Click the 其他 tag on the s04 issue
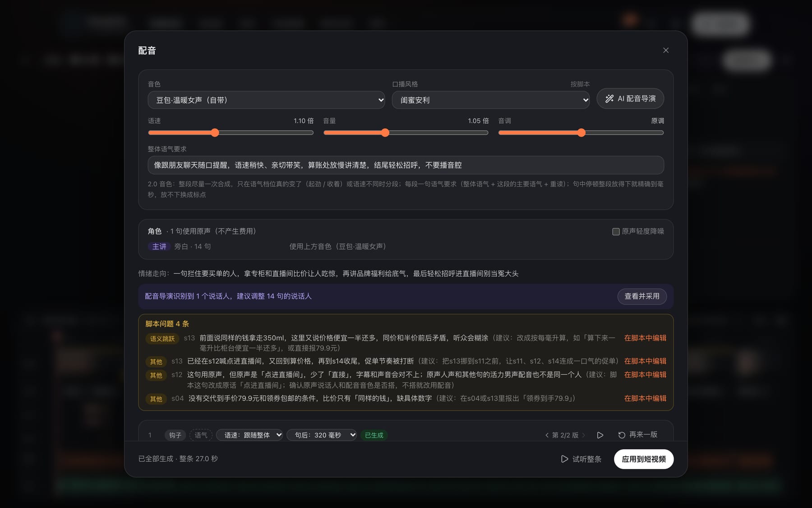This screenshot has height=508, width=812. [x=156, y=399]
